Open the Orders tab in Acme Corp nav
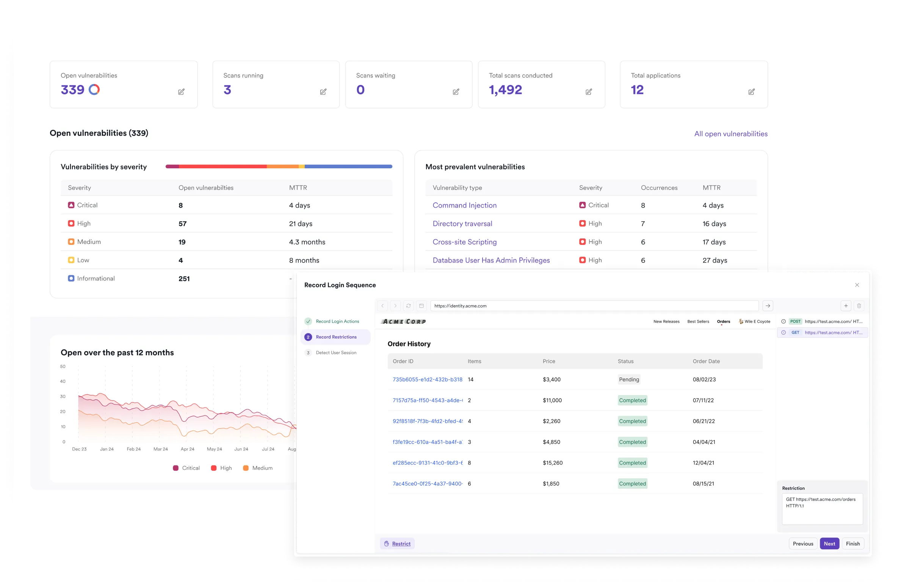 [723, 321]
